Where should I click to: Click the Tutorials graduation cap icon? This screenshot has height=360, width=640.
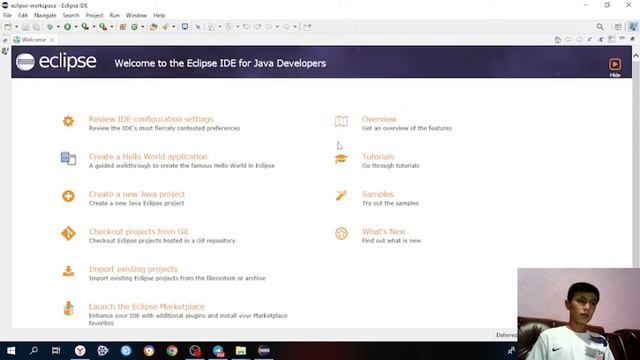point(341,159)
